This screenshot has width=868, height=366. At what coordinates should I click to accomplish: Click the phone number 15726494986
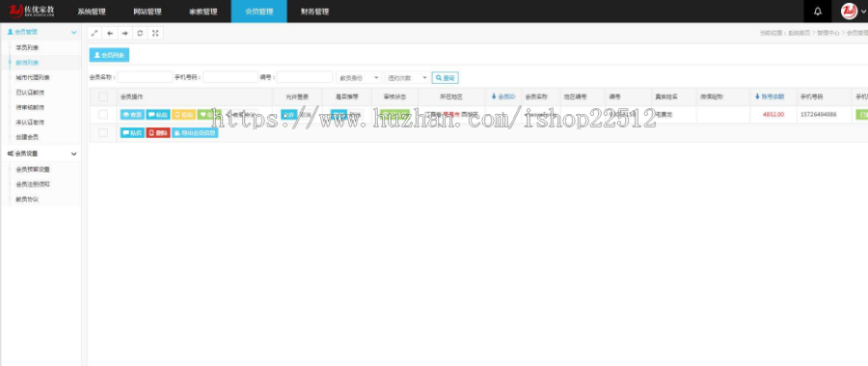pyautogui.click(x=819, y=115)
